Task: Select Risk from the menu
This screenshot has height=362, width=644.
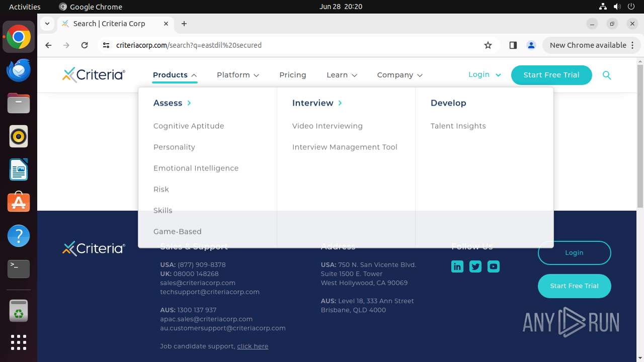Action: pyautogui.click(x=161, y=190)
